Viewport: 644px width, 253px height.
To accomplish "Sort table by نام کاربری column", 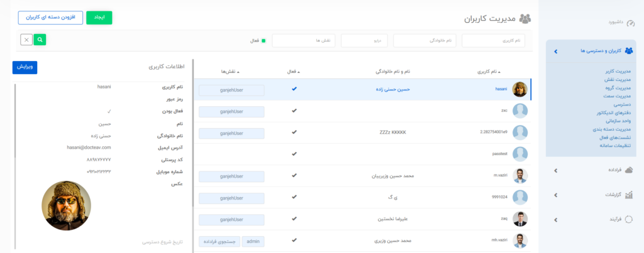I will 489,72.
